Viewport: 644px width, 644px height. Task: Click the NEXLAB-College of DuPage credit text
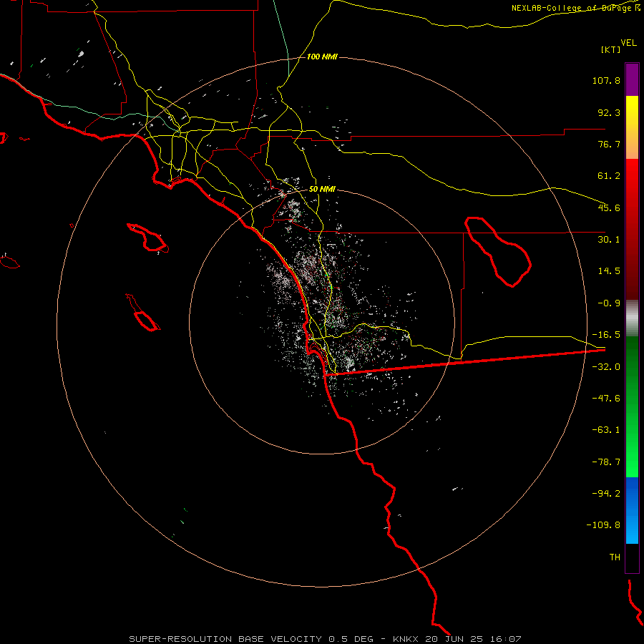coord(576,8)
